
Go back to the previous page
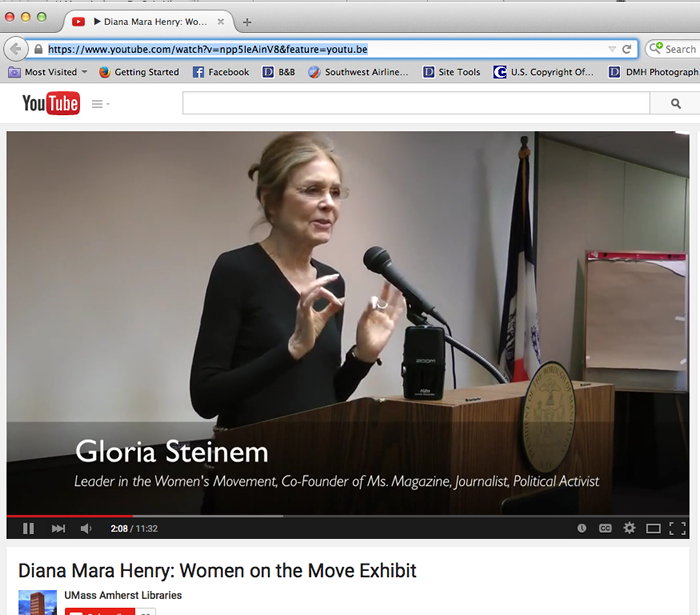click(16, 48)
